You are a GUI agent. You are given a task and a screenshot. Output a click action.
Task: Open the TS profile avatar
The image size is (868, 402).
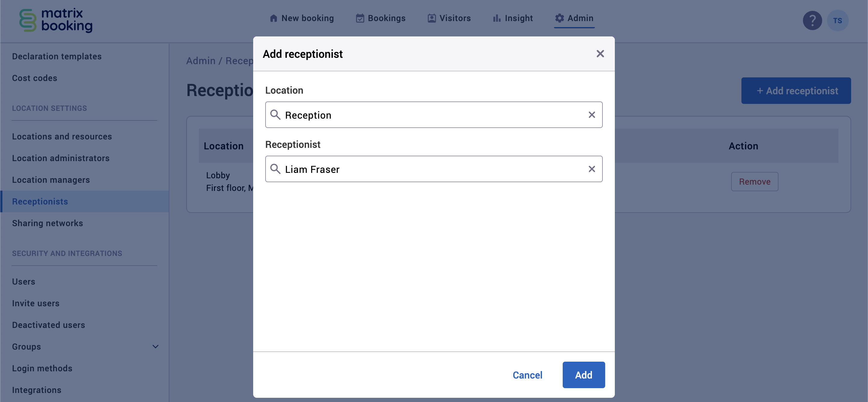[838, 20]
